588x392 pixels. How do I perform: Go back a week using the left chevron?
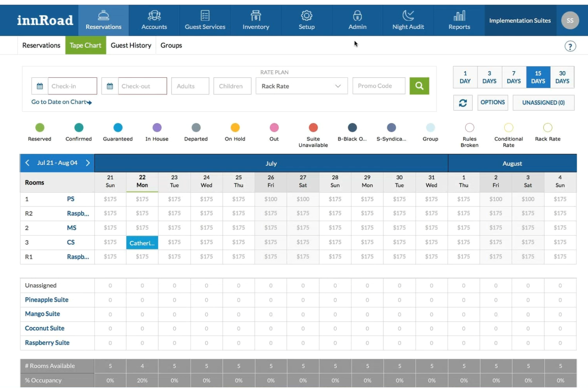point(27,163)
